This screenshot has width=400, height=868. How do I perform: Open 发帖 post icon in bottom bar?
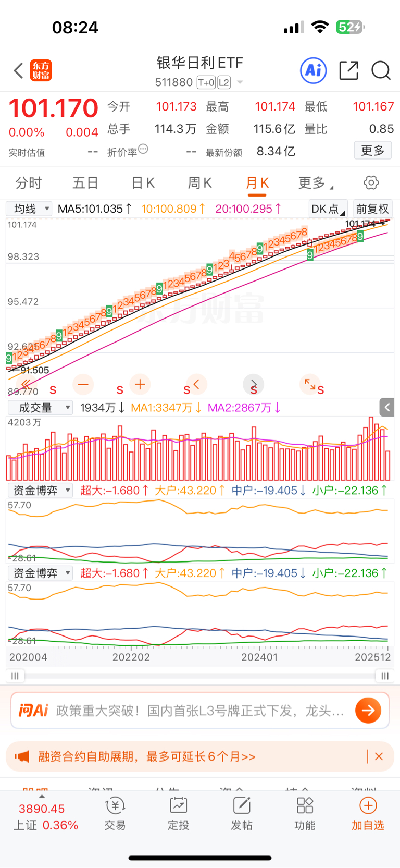tap(242, 813)
